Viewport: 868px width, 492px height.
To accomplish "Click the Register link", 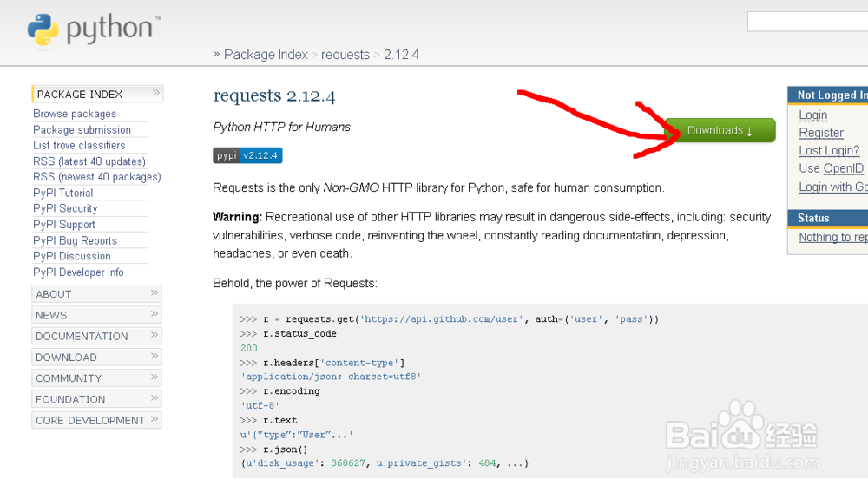I will coord(821,133).
